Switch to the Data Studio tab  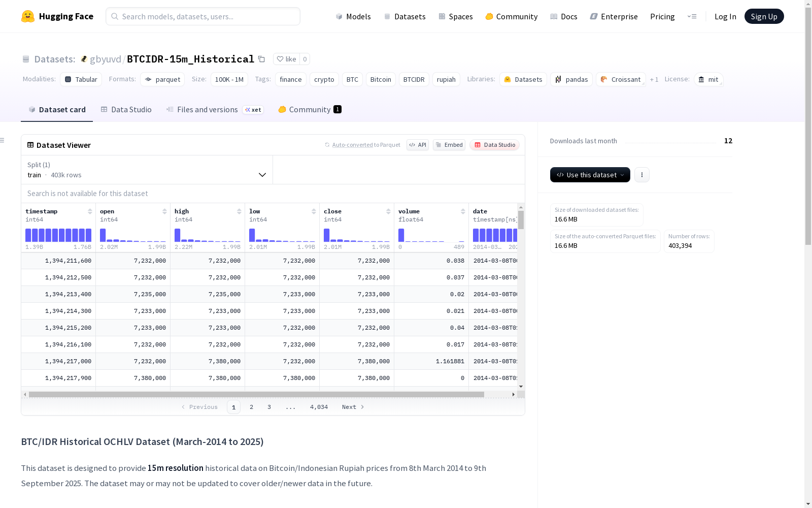[126, 110]
